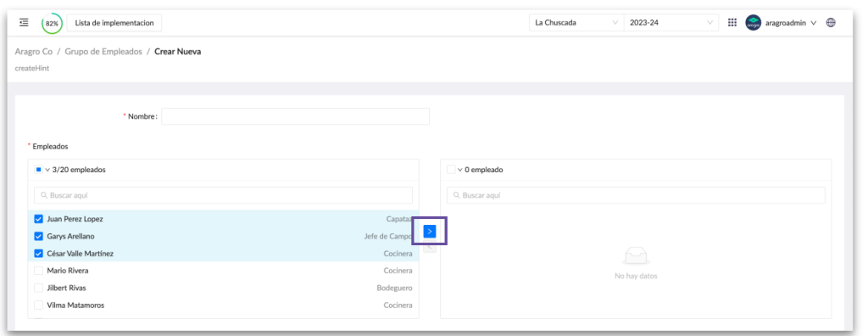Click the aragro avatar logo
Image resolution: width=868 pixels, height=336 pixels.
(x=753, y=23)
